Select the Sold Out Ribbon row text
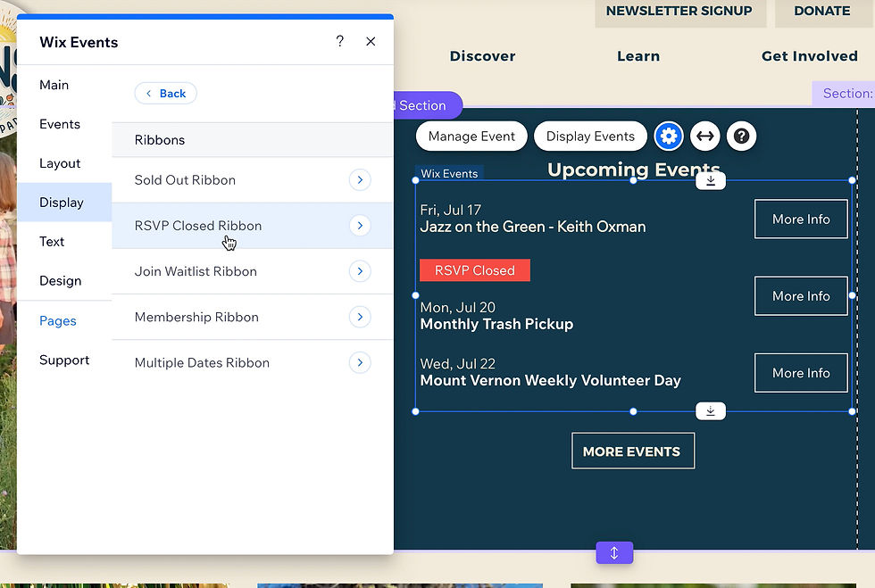875x588 pixels. pyautogui.click(x=185, y=180)
